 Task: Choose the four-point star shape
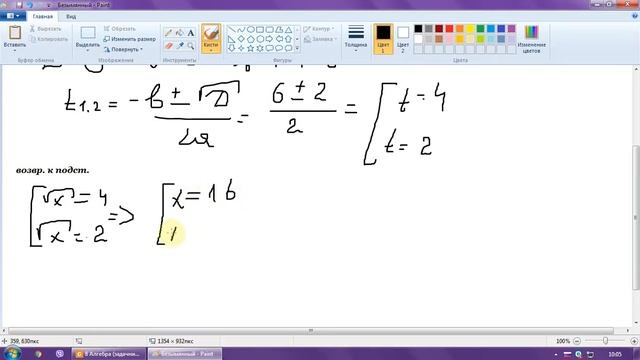coord(241,49)
